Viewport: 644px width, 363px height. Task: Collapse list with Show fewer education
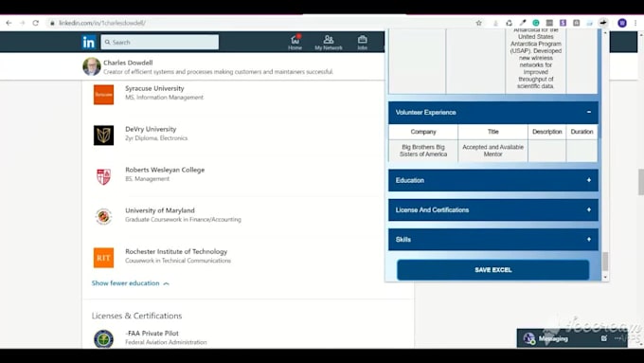coord(130,283)
